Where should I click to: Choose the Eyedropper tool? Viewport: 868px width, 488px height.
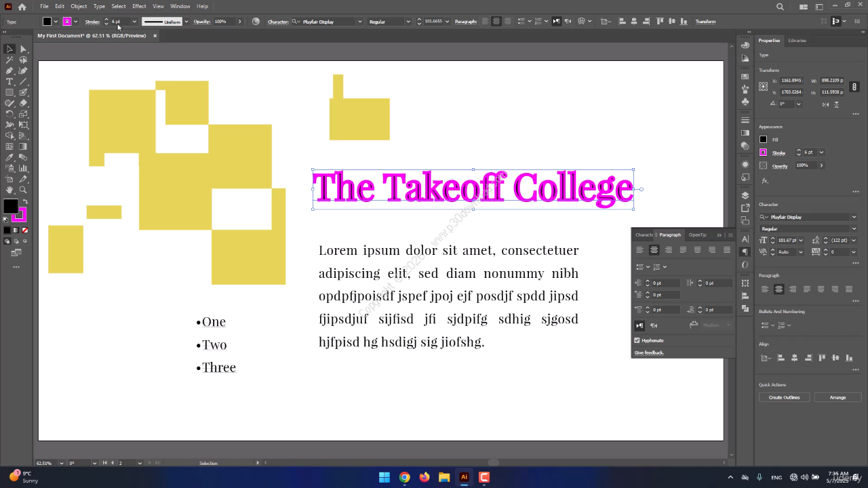pyautogui.click(x=9, y=157)
